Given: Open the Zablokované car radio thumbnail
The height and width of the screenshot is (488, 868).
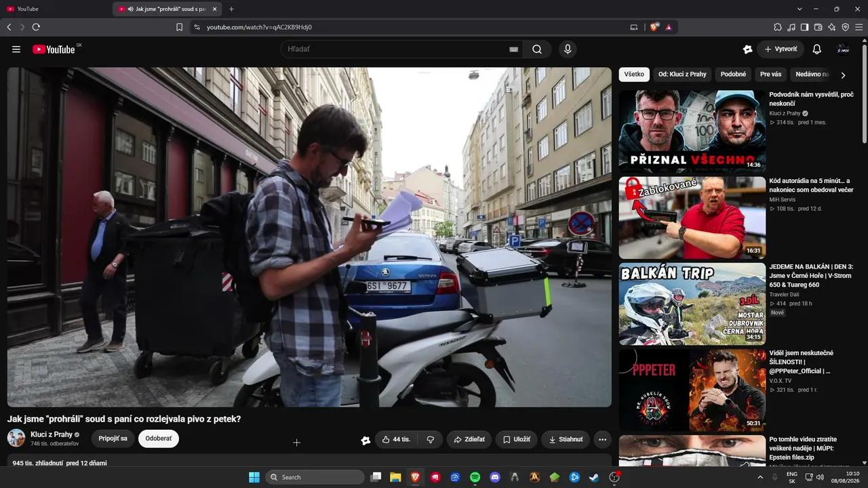Looking at the screenshot, I should (x=692, y=218).
